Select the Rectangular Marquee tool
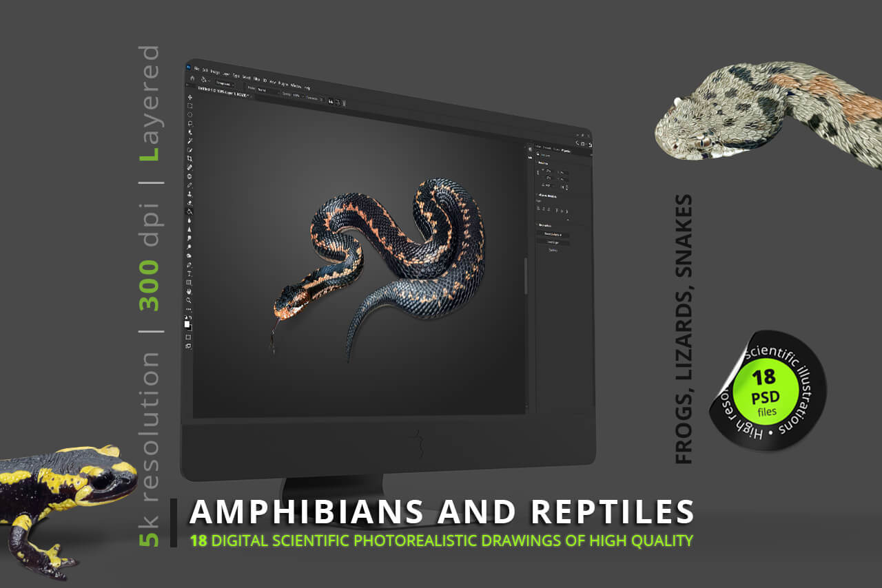The image size is (882, 588). point(190,106)
